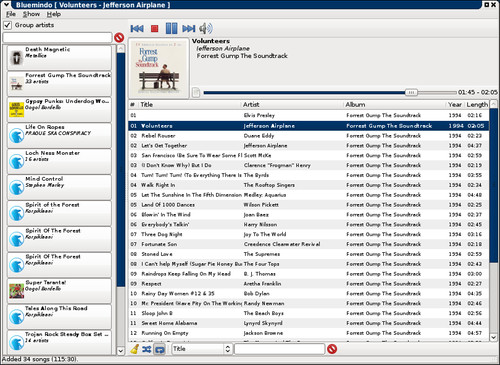The image size is (500, 365).
Task: Select the Trojan Rock Steady Box Set
Action: pyautogui.click(x=59, y=342)
